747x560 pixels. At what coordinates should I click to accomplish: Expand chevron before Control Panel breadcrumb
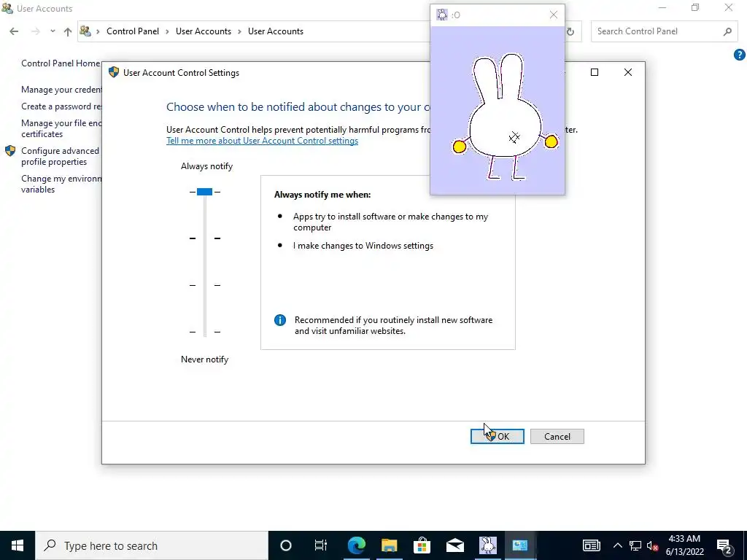coord(98,31)
